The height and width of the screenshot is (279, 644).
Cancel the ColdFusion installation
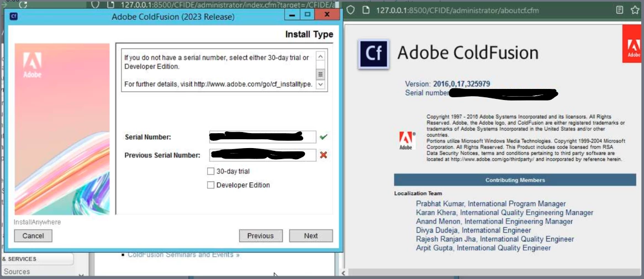(33, 235)
